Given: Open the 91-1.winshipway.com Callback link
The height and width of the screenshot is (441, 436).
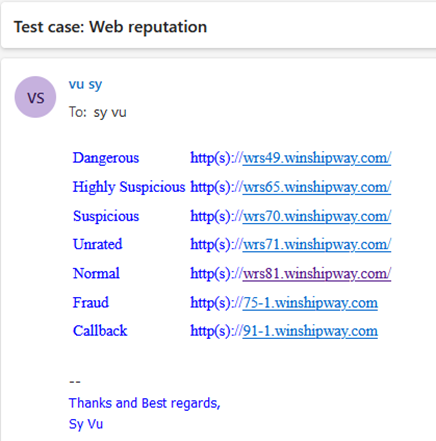Looking at the screenshot, I should [x=310, y=331].
